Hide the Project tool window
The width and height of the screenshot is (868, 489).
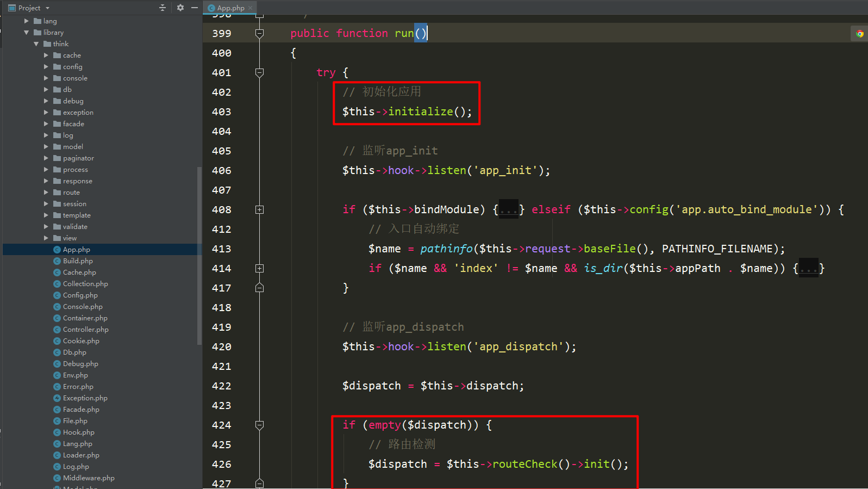(195, 8)
